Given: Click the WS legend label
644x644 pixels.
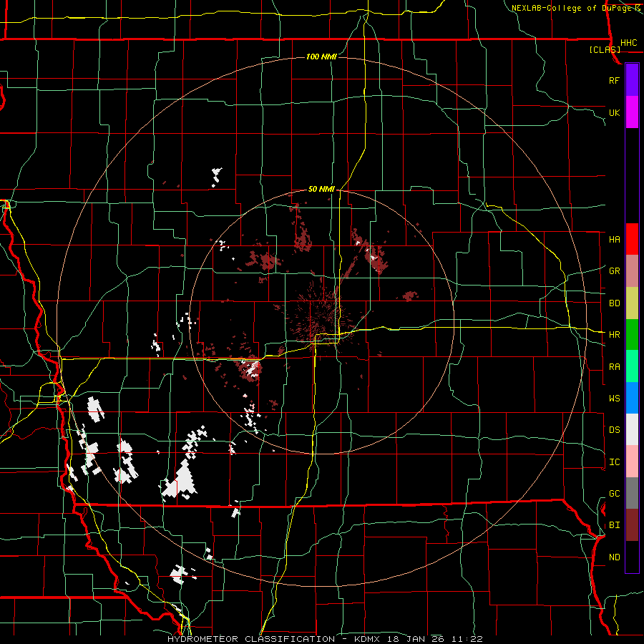Looking at the screenshot, I should 614,399.
